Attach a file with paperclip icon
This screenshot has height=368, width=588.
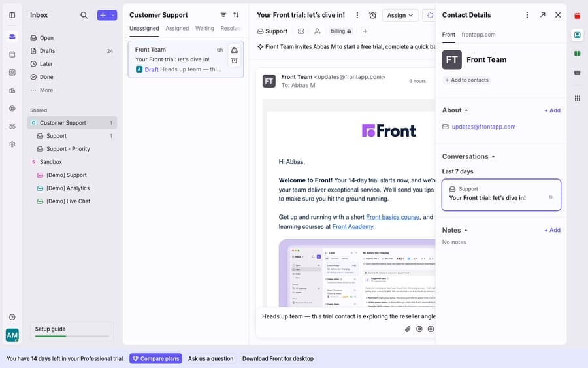coord(408,329)
